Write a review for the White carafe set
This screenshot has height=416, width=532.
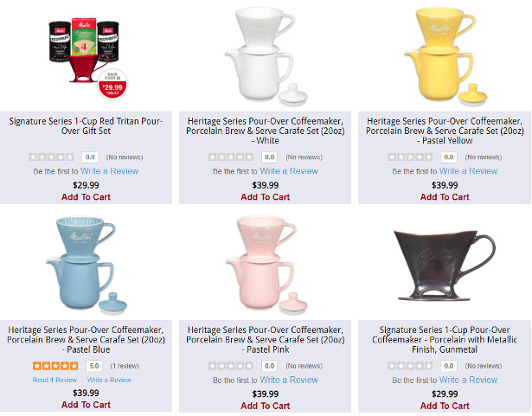[289, 171]
